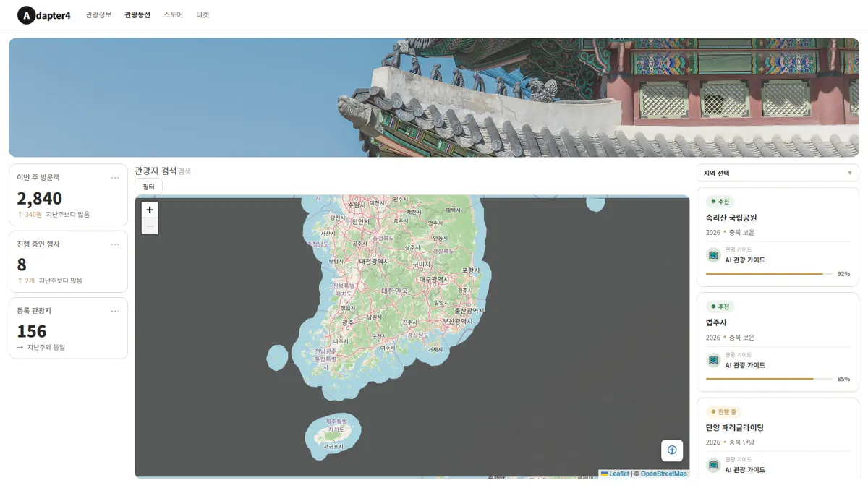Click 충북 단양 location text
The width and height of the screenshot is (868, 488).
coord(741,442)
